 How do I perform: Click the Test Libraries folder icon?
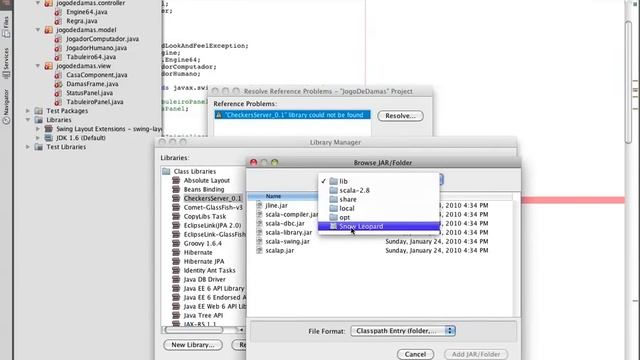coord(39,147)
